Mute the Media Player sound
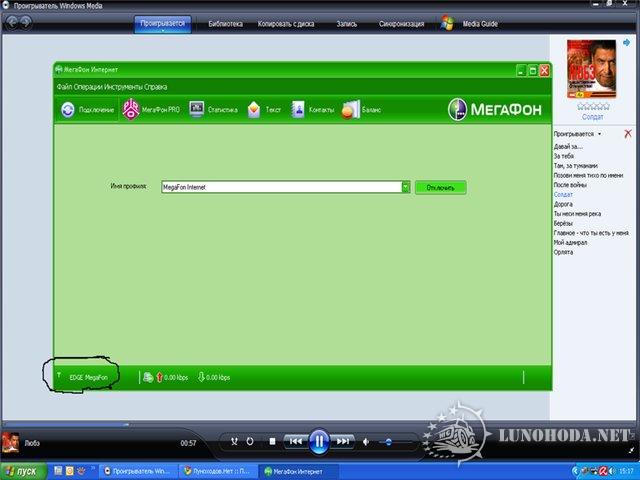 click(x=366, y=442)
